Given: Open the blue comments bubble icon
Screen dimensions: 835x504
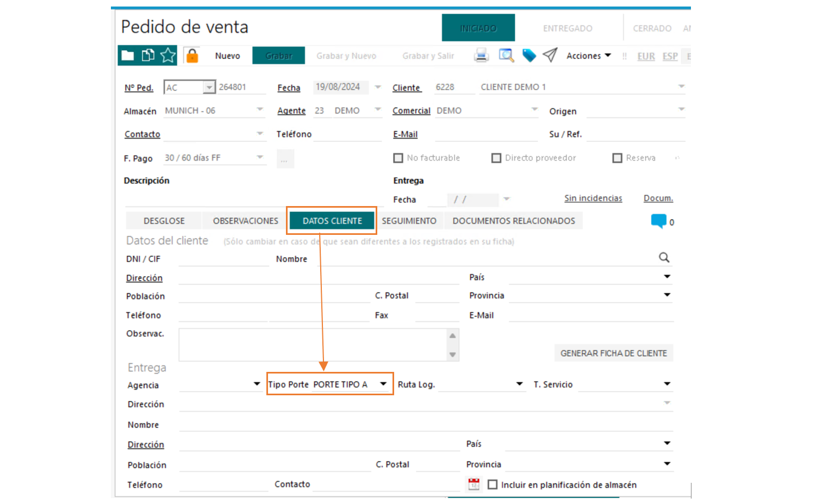Looking at the screenshot, I should [x=658, y=221].
